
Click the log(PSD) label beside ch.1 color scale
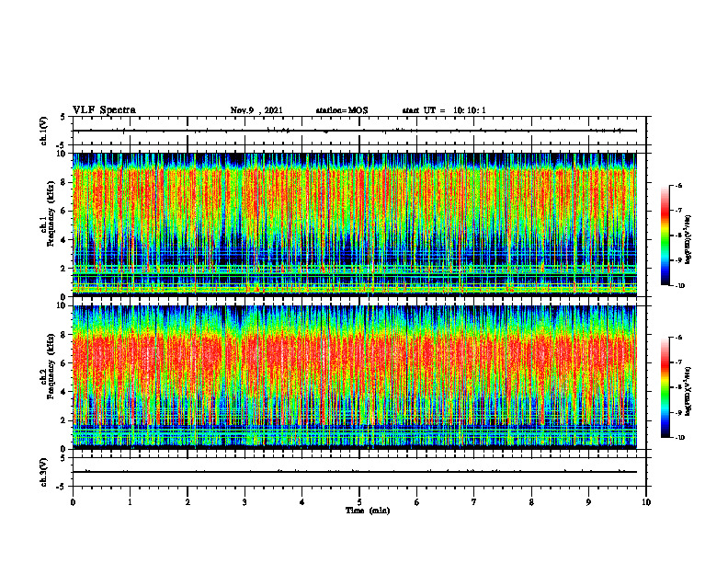pos(688,239)
